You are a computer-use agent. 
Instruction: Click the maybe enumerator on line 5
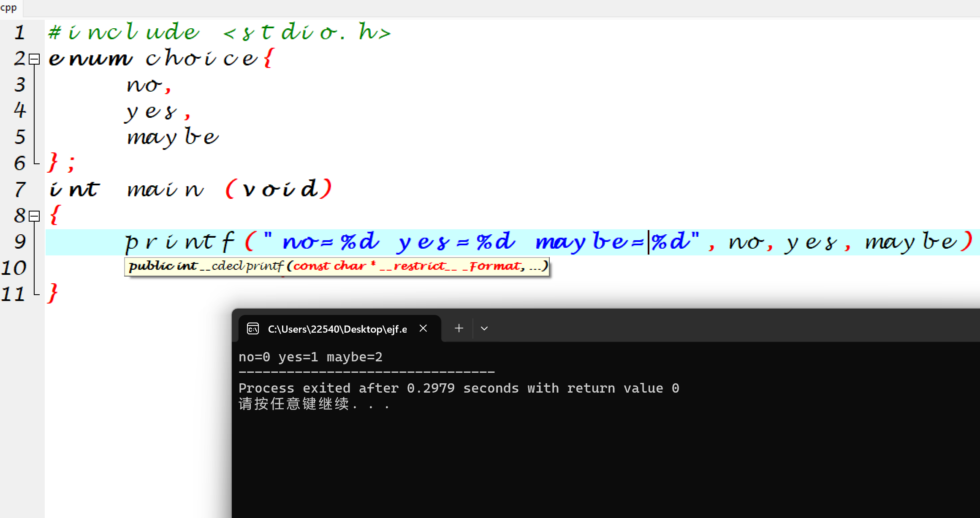[x=173, y=137]
